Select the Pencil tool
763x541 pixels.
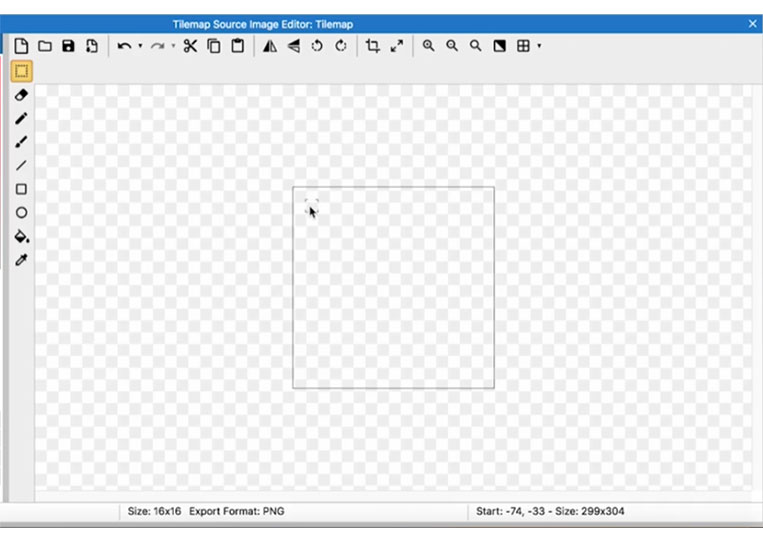21,118
